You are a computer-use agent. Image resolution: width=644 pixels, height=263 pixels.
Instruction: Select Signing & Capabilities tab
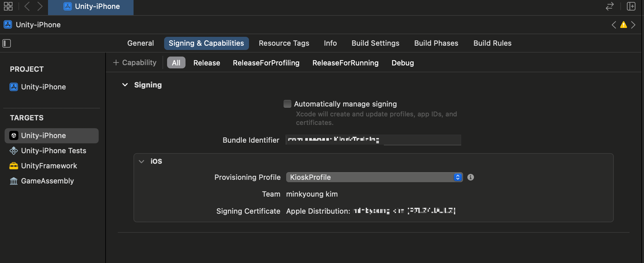click(x=206, y=43)
